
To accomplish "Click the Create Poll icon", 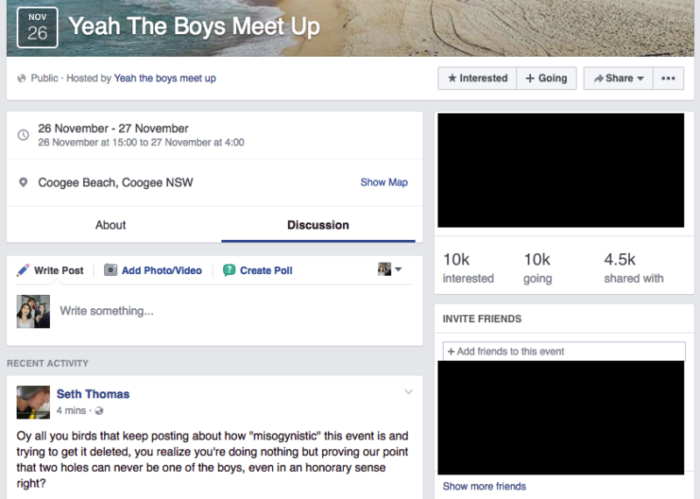I will pos(229,270).
